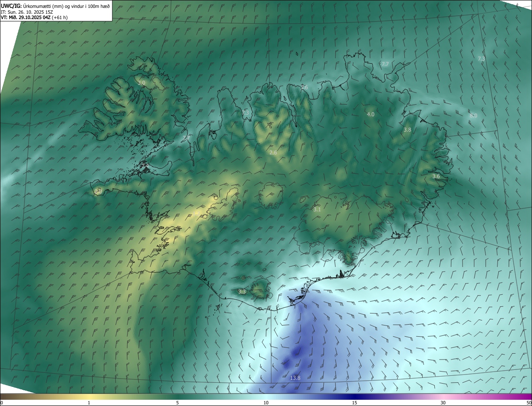Click the colorbar tick labeled 15
The image size is (532, 406).
coord(355,403)
